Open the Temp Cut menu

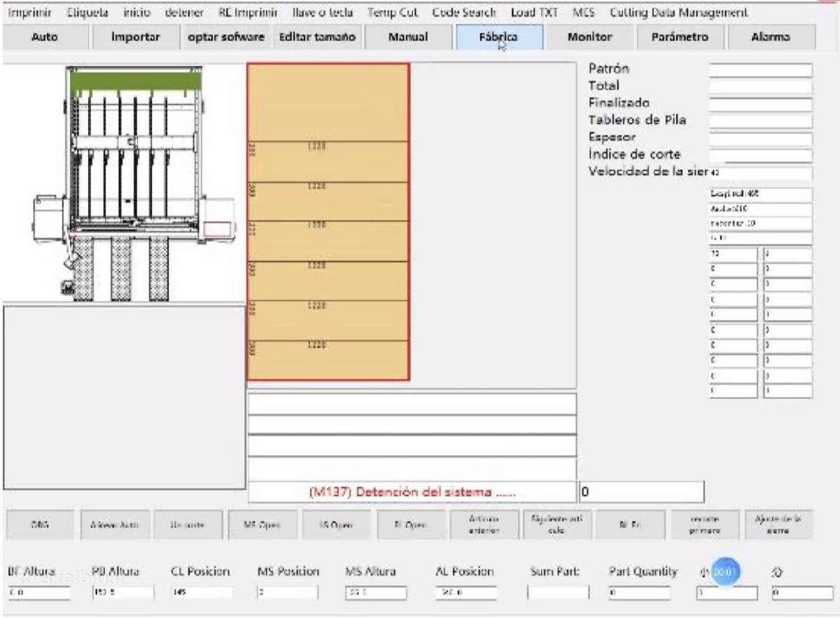click(393, 13)
